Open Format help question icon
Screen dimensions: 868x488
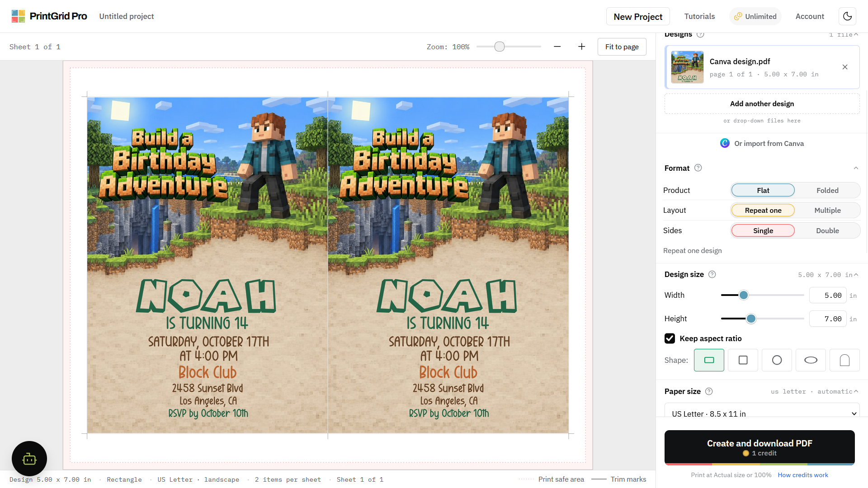[x=698, y=168]
